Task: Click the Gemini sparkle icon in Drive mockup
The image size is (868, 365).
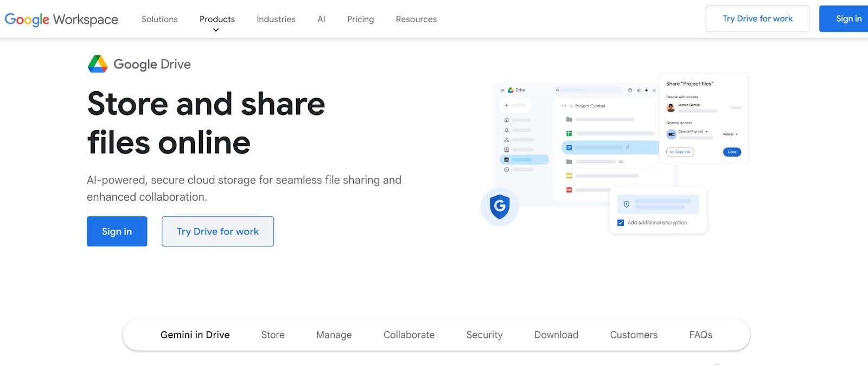Action: point(646,90)
